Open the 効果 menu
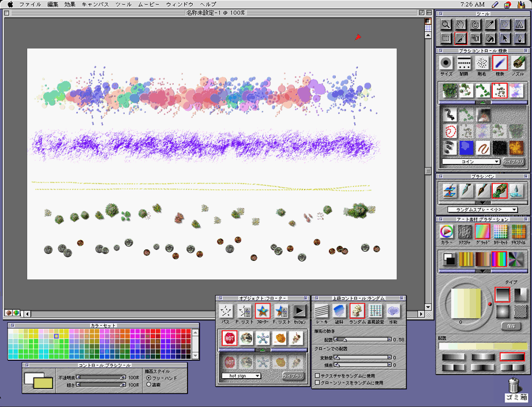Screen dimensions: 532x407 click(70, 4)
